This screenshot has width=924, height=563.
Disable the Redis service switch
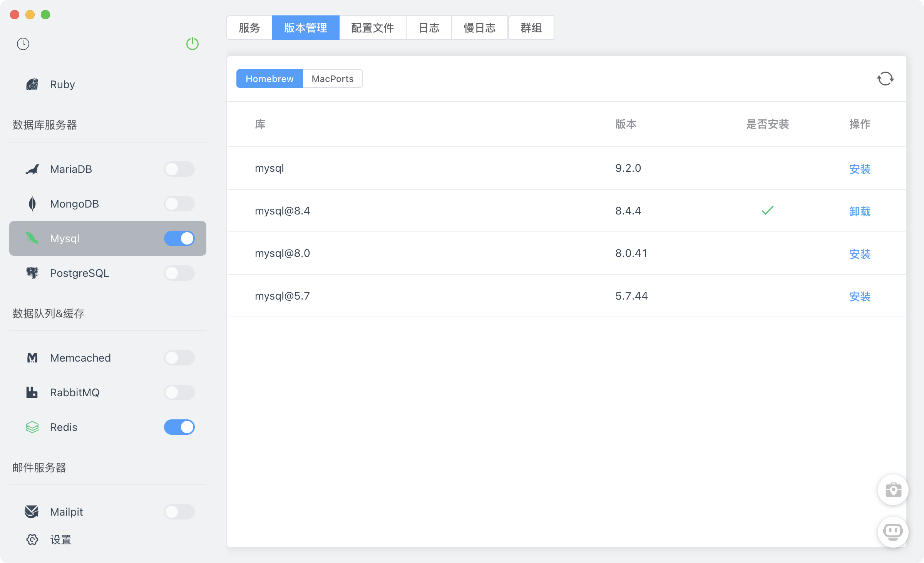point(179,427)
